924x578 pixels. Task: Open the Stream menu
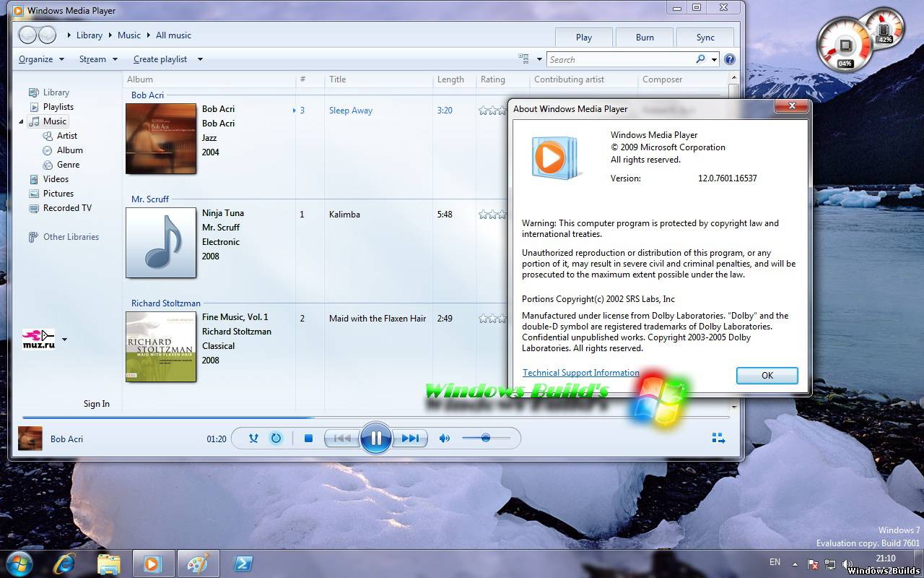click(98, 59)
